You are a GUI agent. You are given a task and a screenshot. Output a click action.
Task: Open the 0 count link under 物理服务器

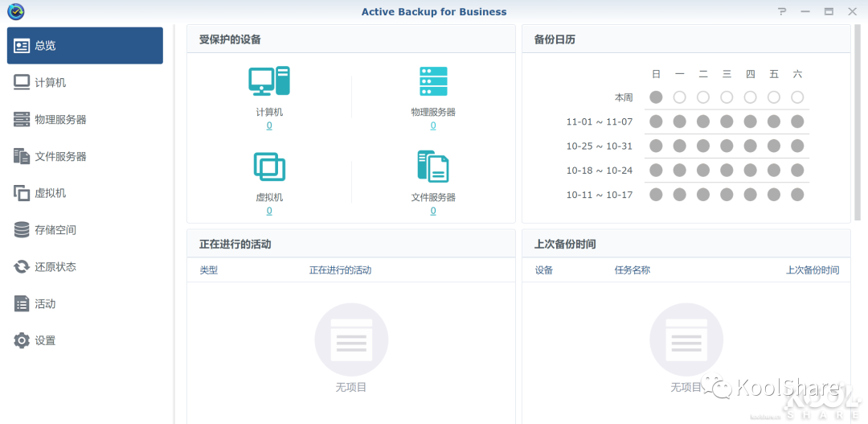[x=433, y=126]
